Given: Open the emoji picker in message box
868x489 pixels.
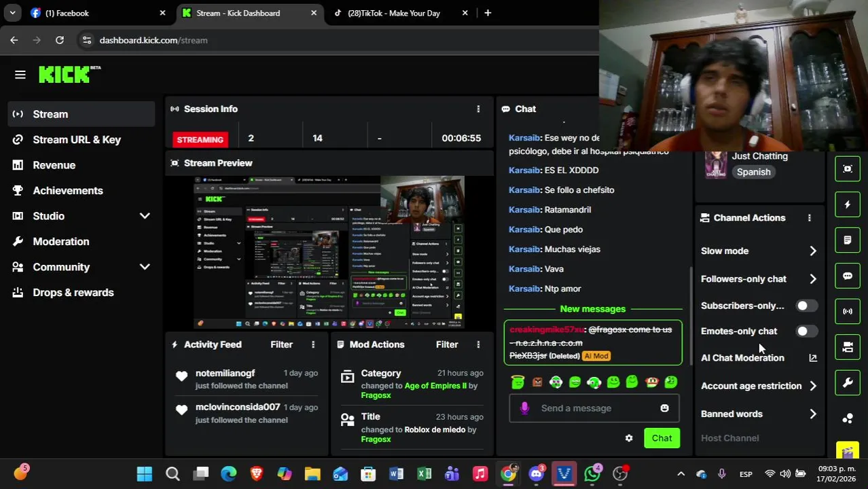Looking at the screenshot, I should tap(664, 408).
